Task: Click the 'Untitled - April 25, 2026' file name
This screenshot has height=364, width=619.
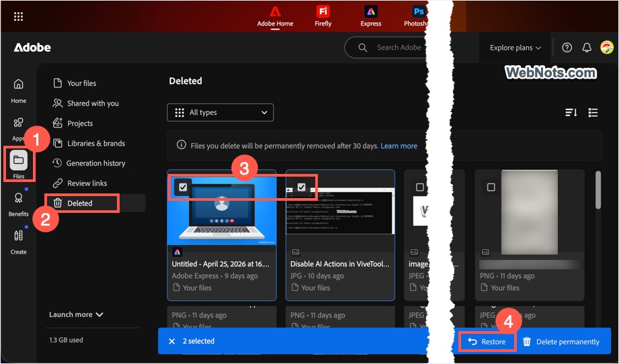Action: pos(220,264)
